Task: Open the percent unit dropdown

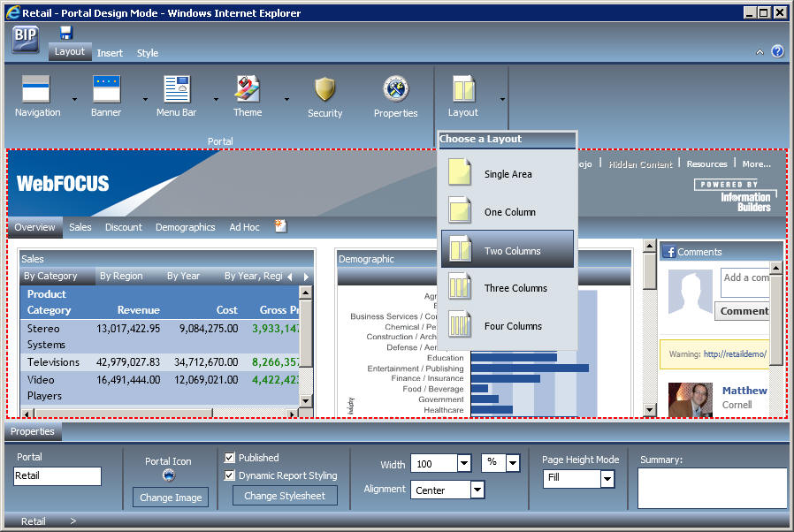Action: tap(513, 463)
